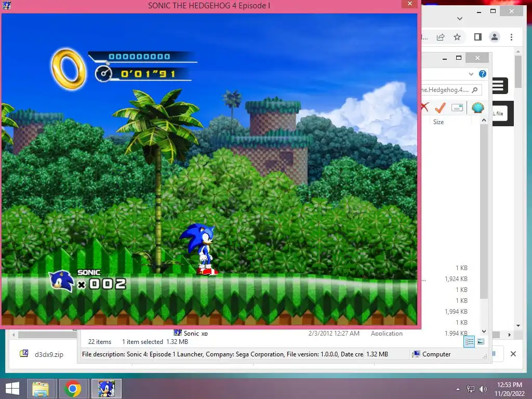Viewport: 532px width, 399px height.
Task: Click the file description details text in status bar
Action: click(x=222, y=354)
